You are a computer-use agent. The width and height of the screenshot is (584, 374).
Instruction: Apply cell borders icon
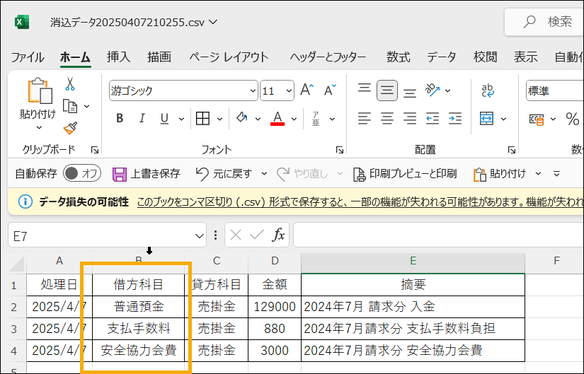tap(203, 118)
